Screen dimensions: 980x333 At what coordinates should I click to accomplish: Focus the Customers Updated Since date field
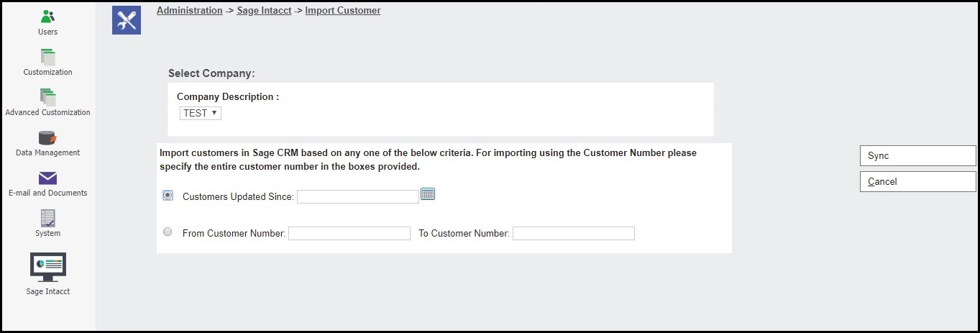tap(358, 197)
